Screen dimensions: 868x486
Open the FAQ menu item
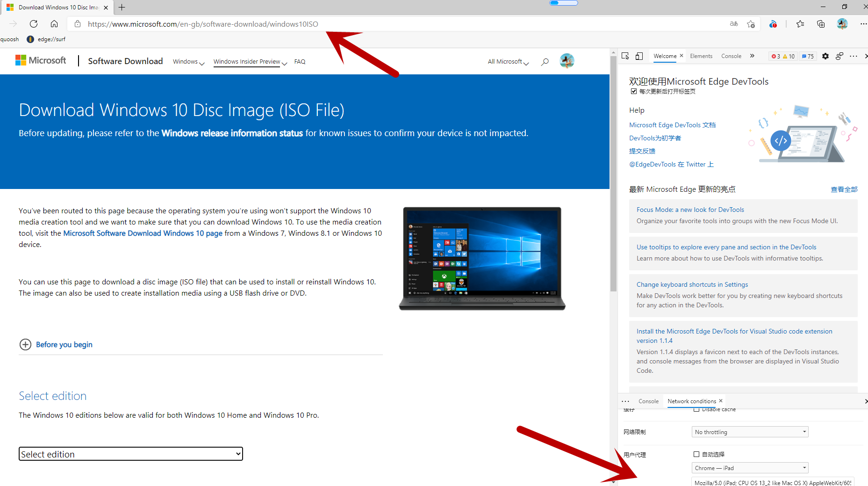coord(300,62)
